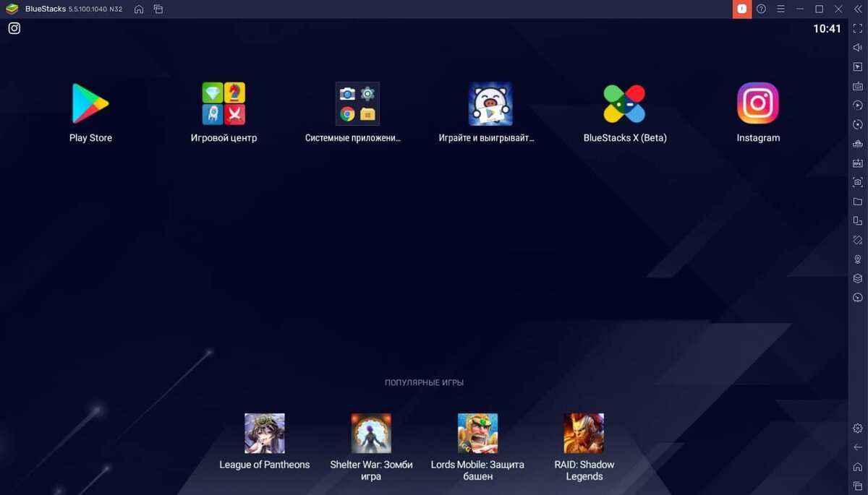Click the play-circle icon in sidebar

pos(858,105)
